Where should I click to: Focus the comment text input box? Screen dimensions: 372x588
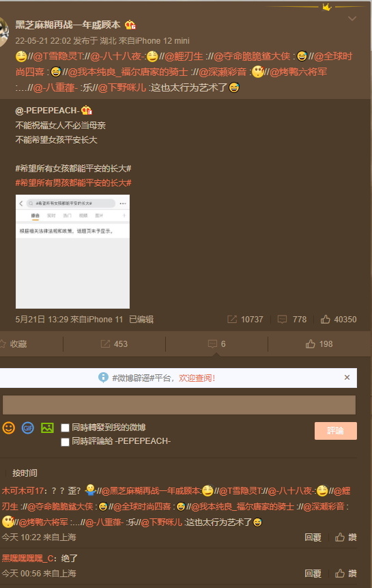click(179, 405)
